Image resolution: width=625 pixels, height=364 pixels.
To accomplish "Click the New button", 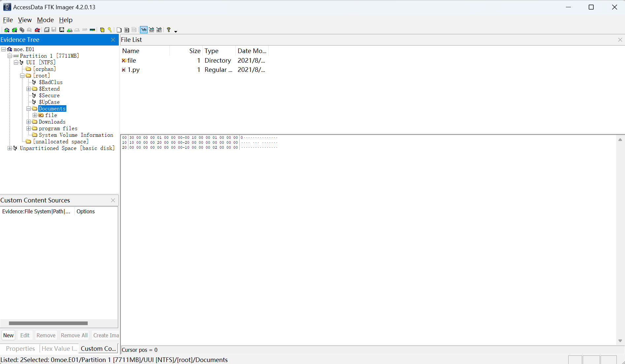I will point(9,335).
